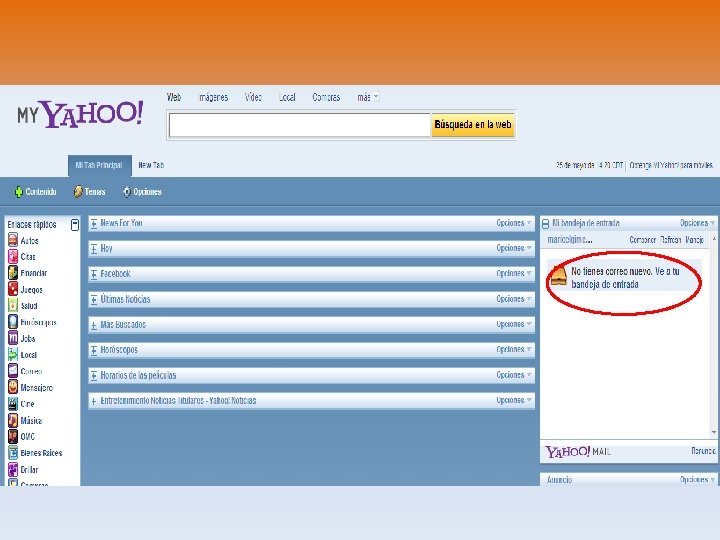
Task: Expand Horarios de las películas module
Action: coord(94,376)
